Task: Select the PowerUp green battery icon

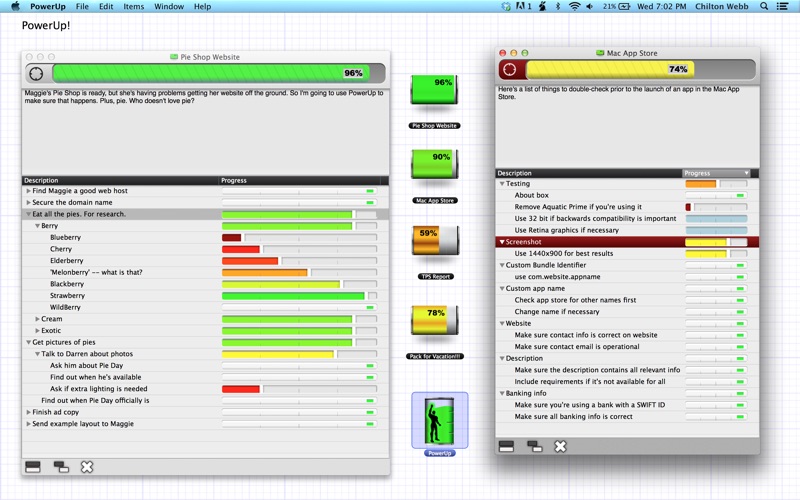Action: pyautogui.click(x=439, y=420)
